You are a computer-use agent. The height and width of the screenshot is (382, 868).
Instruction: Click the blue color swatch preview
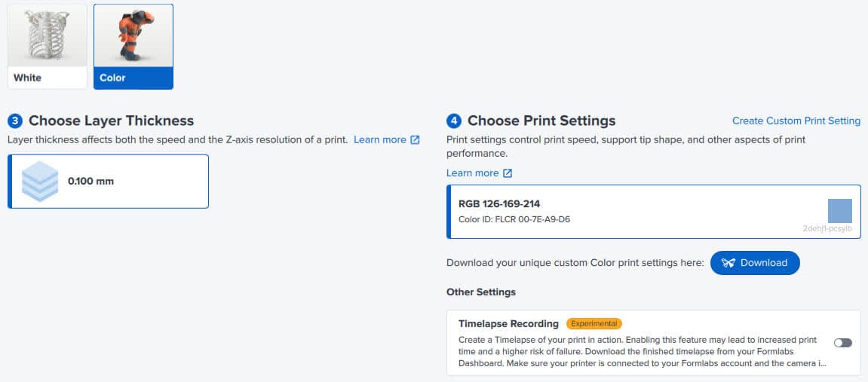[840, 211]
